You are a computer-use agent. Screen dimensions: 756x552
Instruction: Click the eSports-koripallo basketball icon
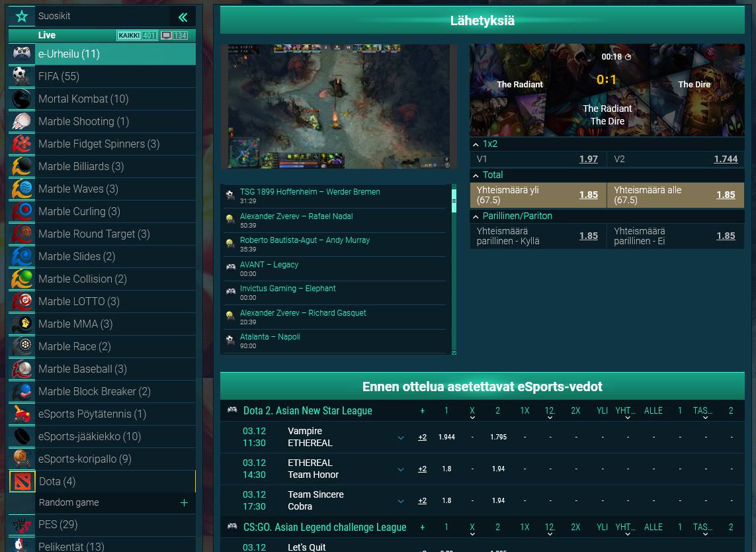coord(22,459)
